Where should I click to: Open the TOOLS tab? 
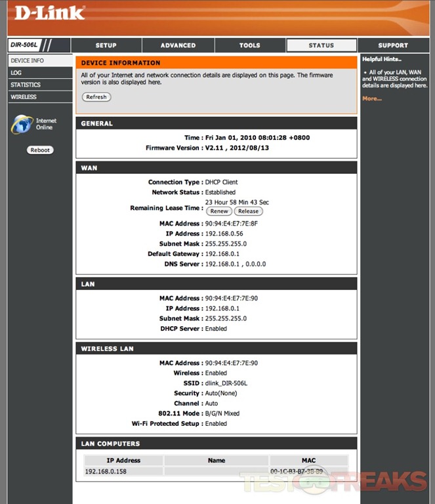250,45
